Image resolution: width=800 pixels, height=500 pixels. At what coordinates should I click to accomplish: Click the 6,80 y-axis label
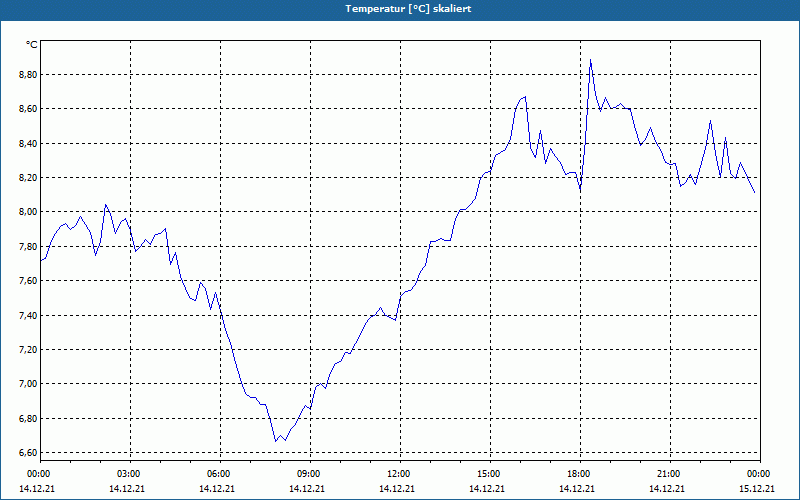click(x=29, y=418)
